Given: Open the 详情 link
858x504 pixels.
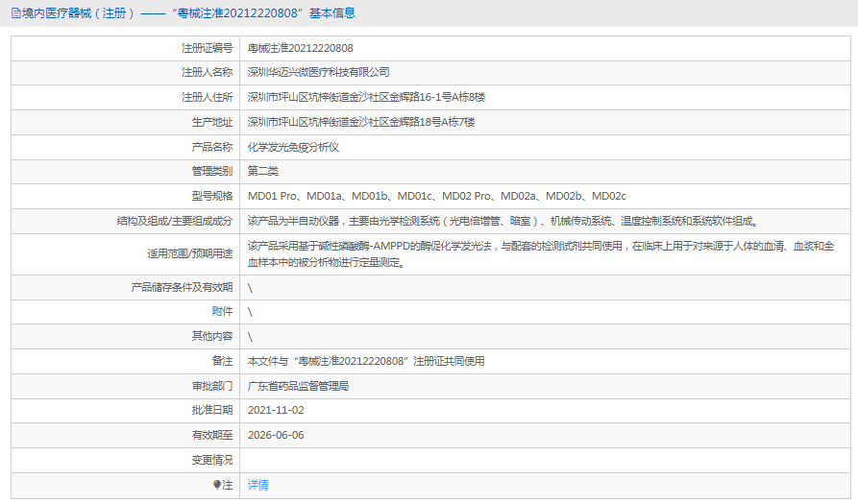Looking at the screenshot, I should [x=257, y=485].
